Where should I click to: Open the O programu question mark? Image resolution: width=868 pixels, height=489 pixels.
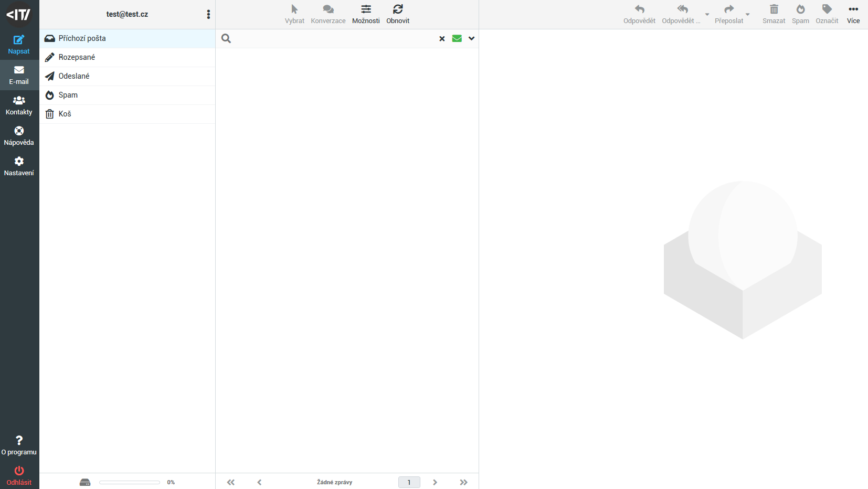(19, 440)
